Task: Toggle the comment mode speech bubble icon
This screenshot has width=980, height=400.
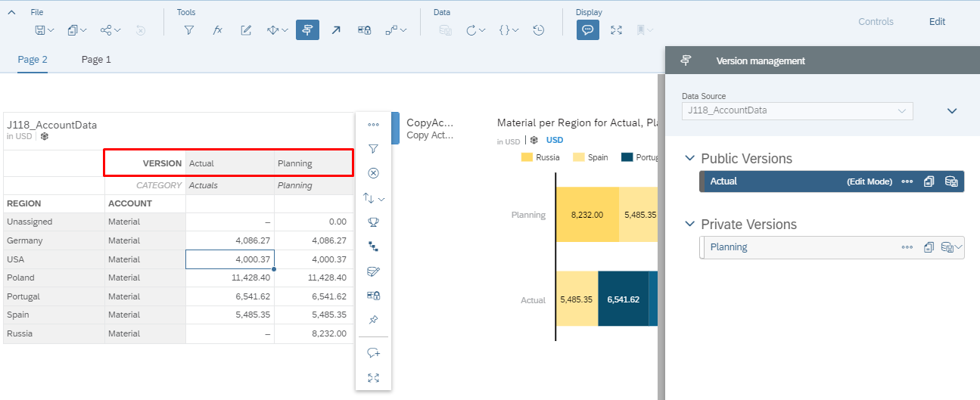Action: point(588,30)
